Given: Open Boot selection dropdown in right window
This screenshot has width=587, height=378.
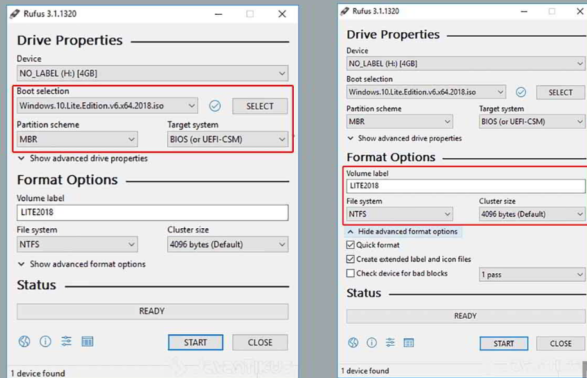Looking at the screenshot, I should tap(426, 92).
